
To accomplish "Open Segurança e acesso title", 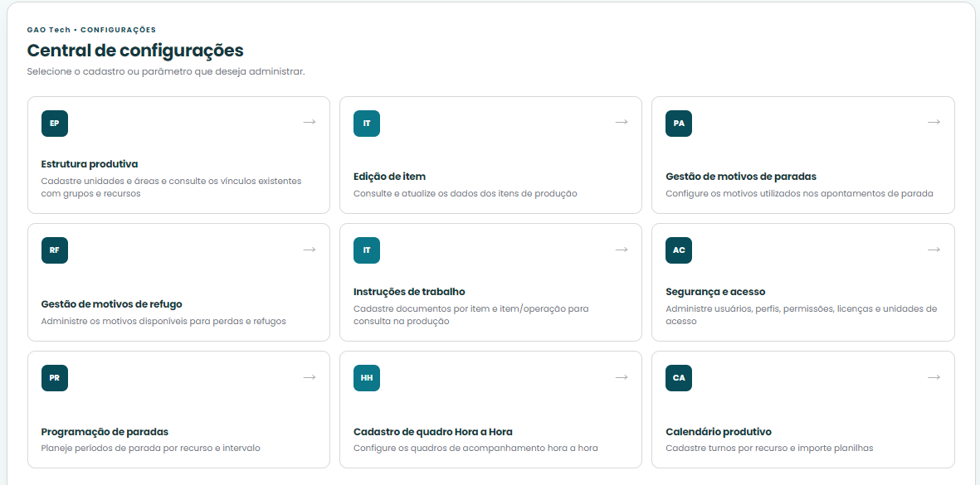I will [715, 292].
